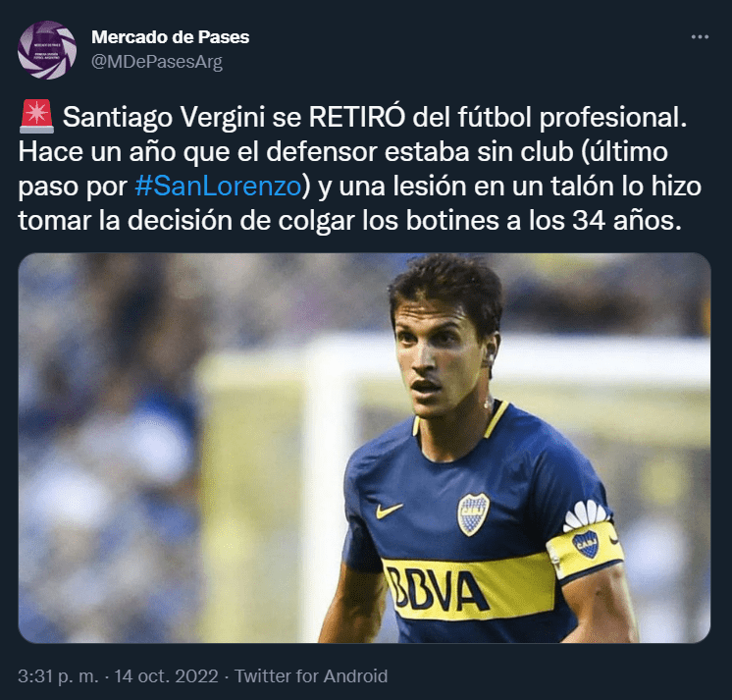The width and height of the screenshot is (732, 700).
Task: Click the red siren emoji
Action: 37,116
